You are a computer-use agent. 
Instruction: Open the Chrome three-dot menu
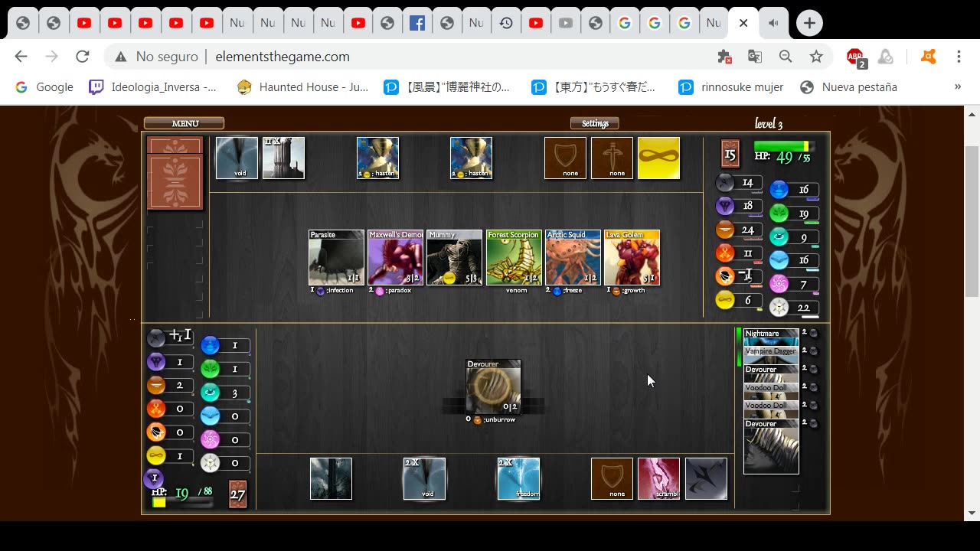959,57
